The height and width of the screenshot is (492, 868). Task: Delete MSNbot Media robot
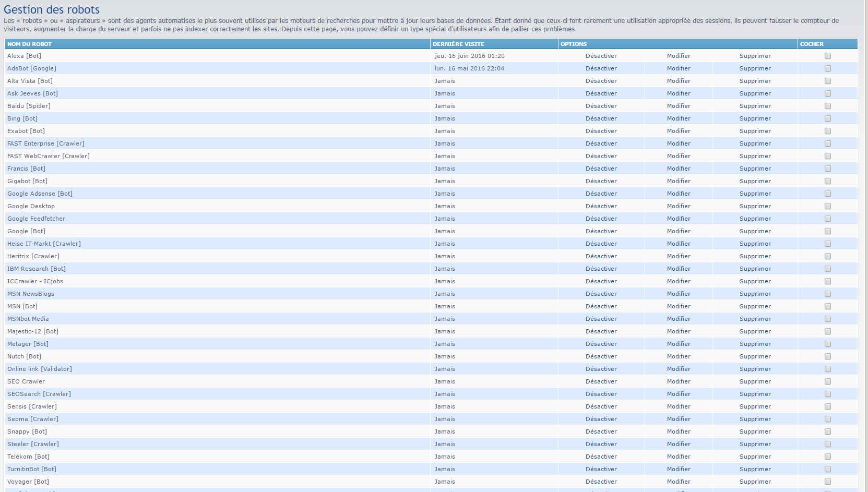pyautogui.click(x=755, y=319)
